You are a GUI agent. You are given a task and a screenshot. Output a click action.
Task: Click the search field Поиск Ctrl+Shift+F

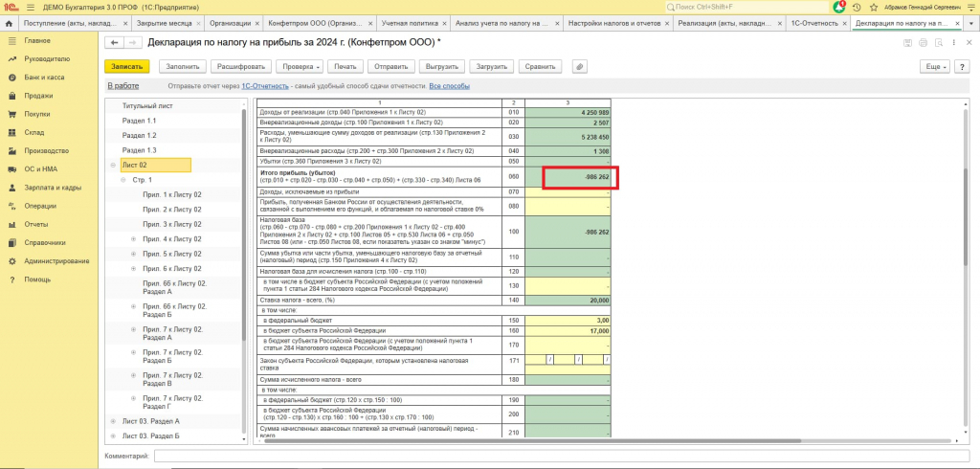click(745, 8)
